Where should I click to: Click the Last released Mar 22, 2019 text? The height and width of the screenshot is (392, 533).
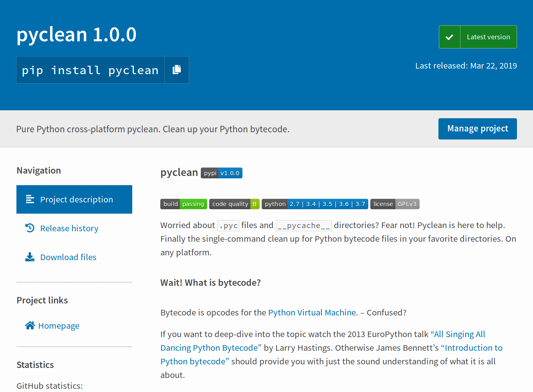coord(466,66)
